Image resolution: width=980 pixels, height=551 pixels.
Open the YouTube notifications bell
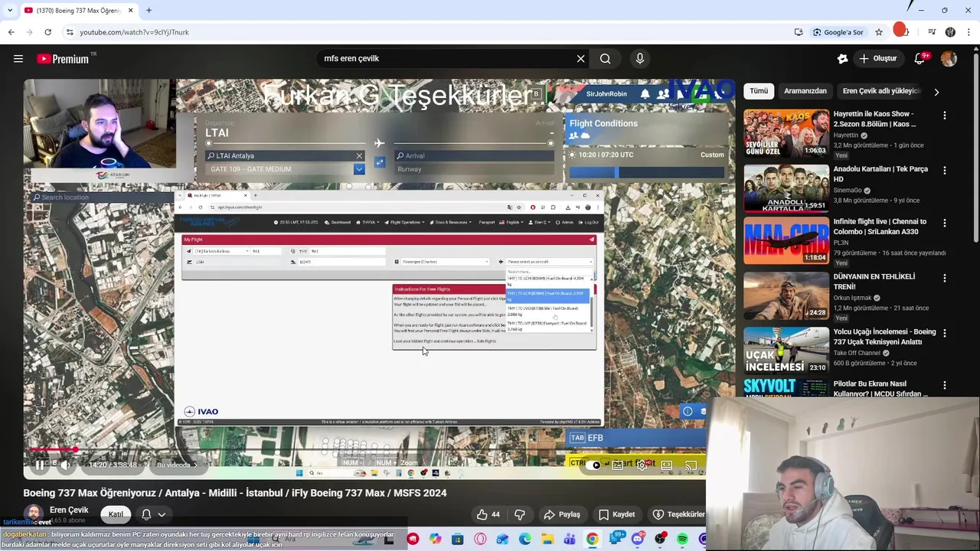pyautogui.click(x=920, y=58)
